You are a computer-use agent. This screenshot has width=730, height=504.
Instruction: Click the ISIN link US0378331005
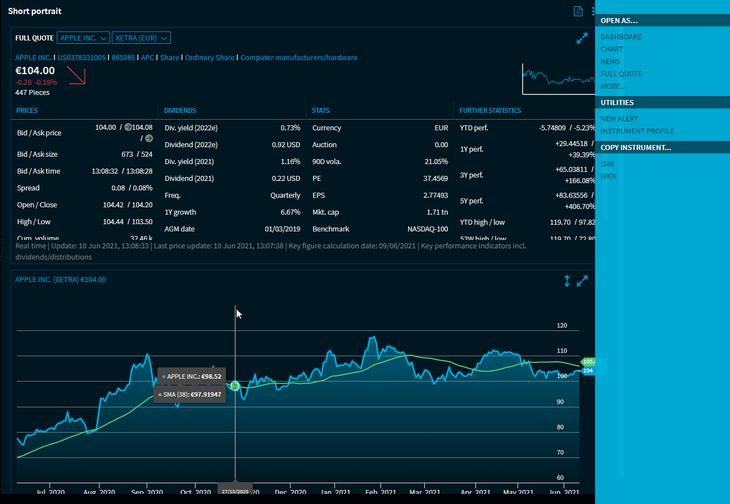tap(81, 58)
